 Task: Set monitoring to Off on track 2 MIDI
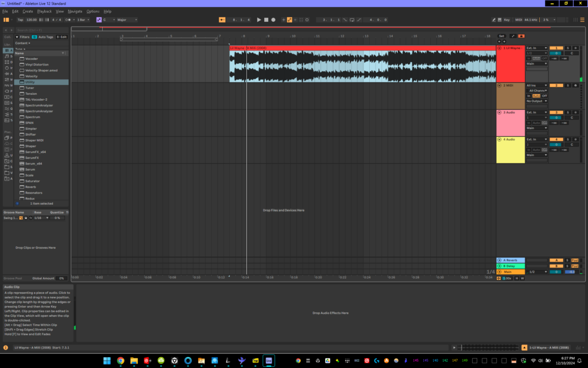tap(545, 96)
